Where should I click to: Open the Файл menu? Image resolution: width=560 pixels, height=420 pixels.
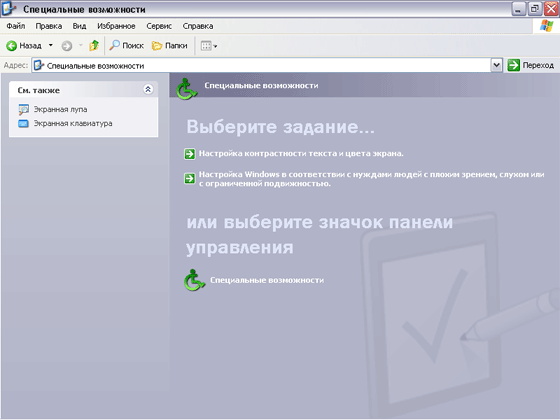click(x=16, y=26)
